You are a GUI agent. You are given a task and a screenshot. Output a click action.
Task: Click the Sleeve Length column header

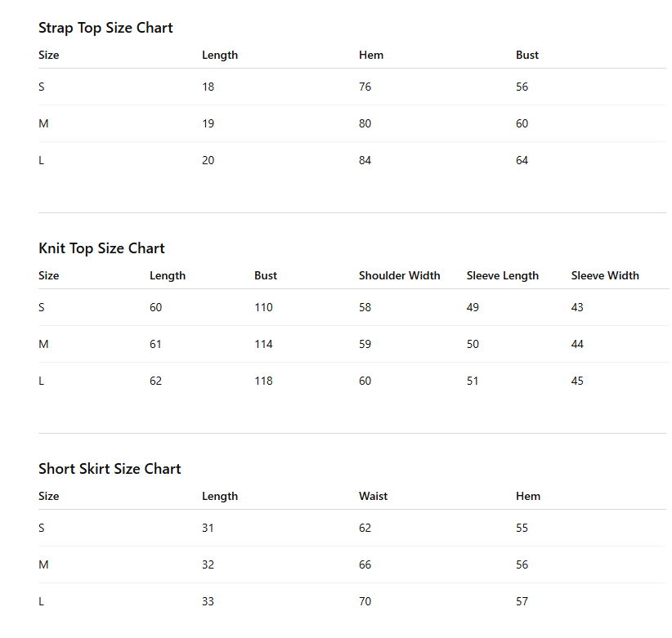click(502, 276)
